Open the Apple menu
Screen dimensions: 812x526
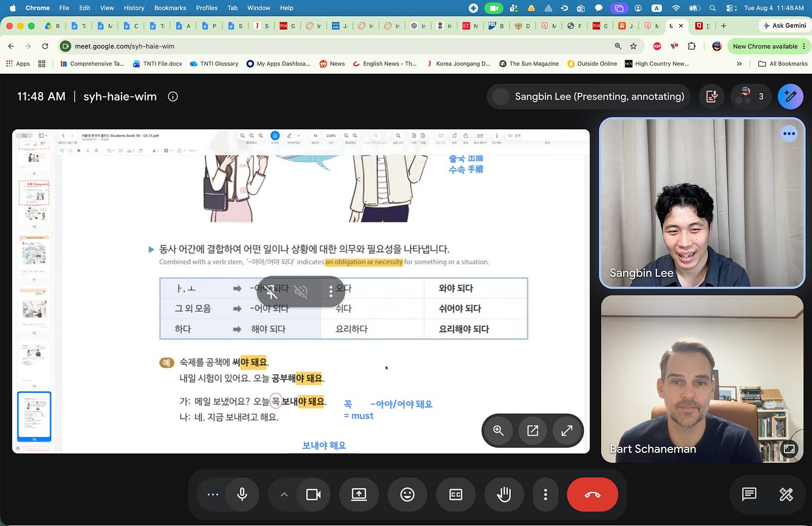click(x=13, y=8)
